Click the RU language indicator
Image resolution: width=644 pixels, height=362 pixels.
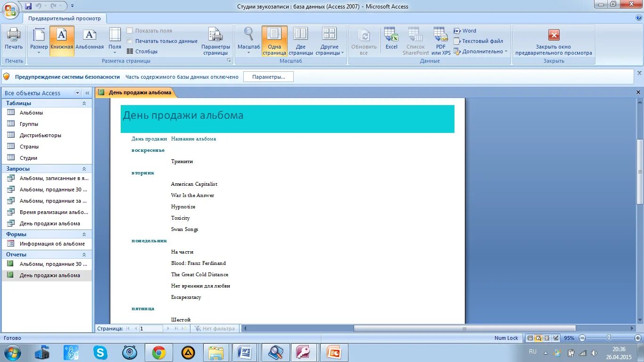(x=533, y=352)
